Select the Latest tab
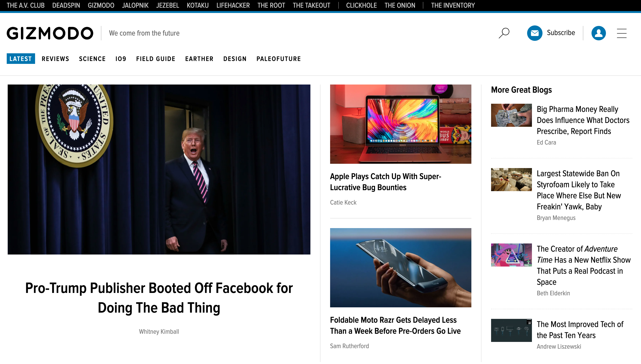The width and height of the screenshot is (641, 364). [21, 59]
